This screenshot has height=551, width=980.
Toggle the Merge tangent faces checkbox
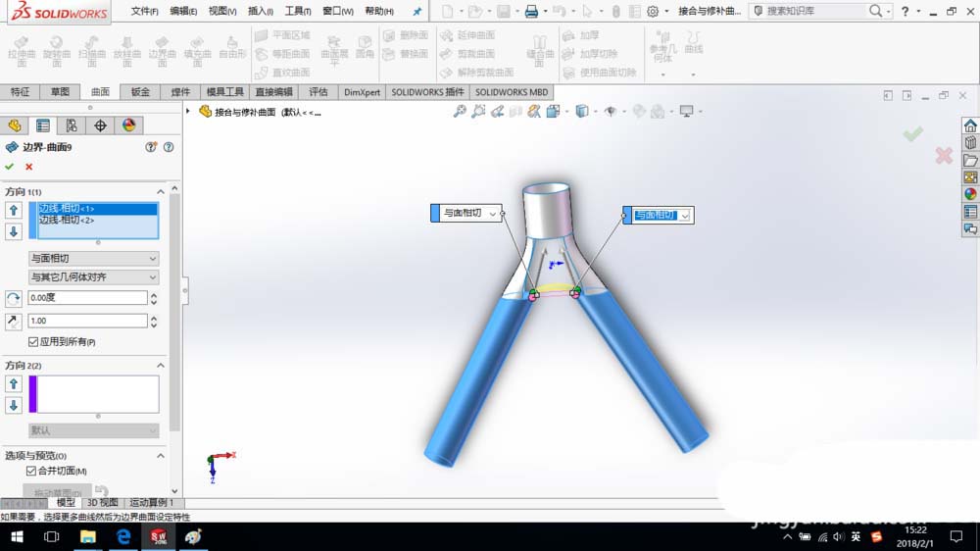[x=30, y=471]
